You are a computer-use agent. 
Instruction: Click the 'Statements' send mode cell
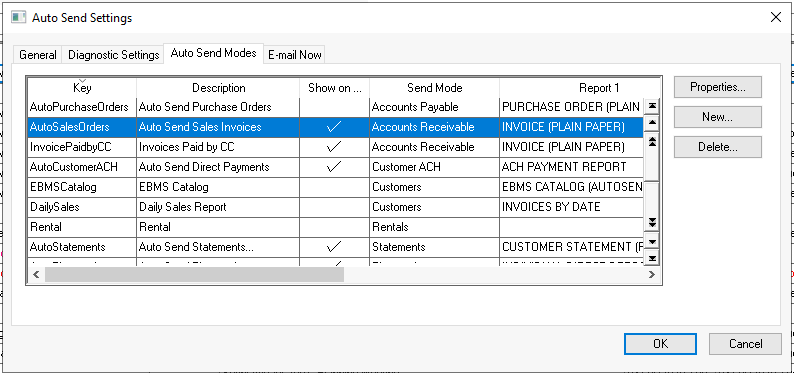[434, 247]
